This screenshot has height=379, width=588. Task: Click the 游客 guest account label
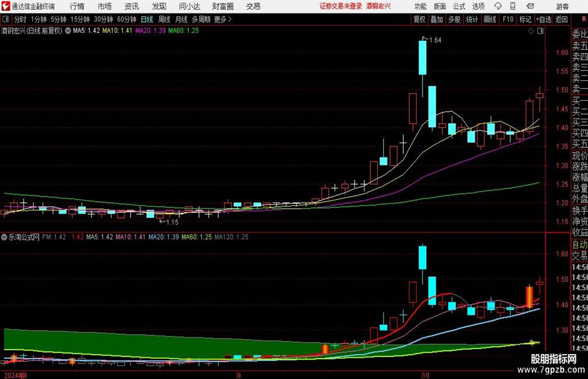click(562, 6)
